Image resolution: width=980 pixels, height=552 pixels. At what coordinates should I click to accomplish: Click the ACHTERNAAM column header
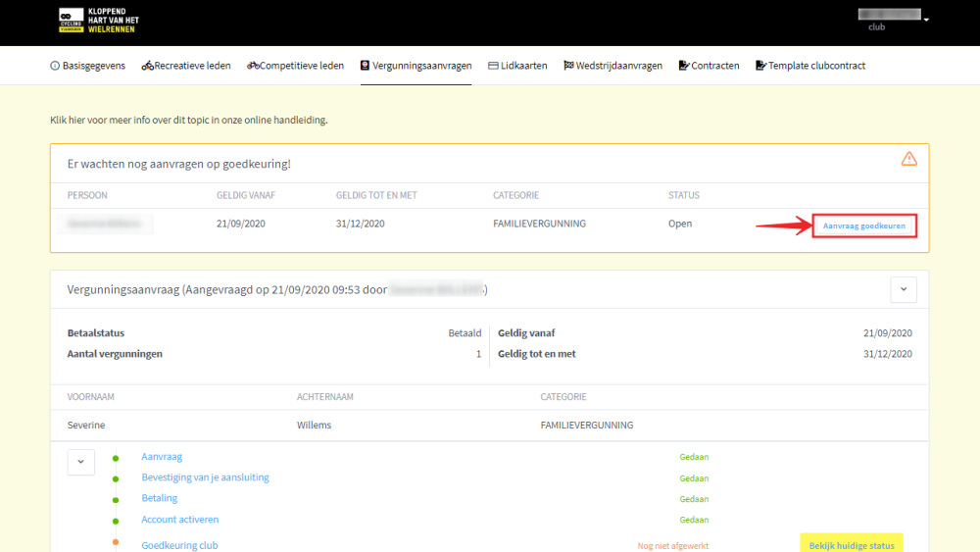(325, 396)
